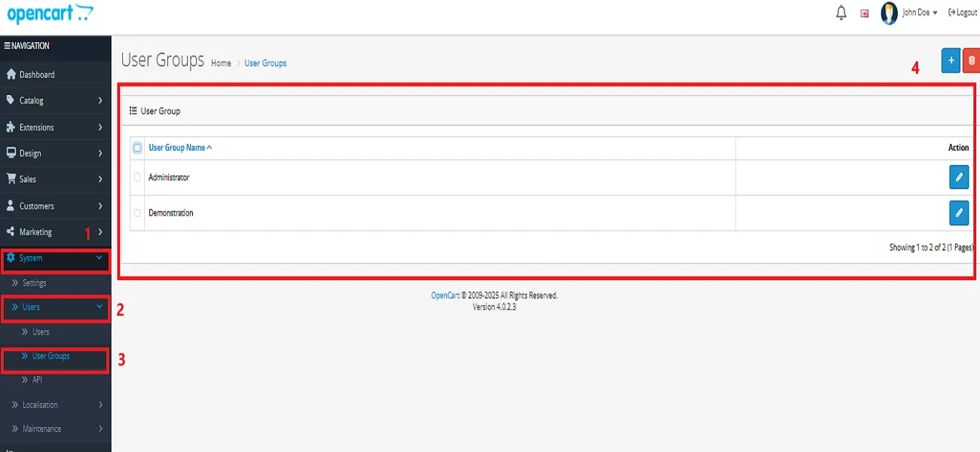Click the blue add user group button

click(951, 60)
